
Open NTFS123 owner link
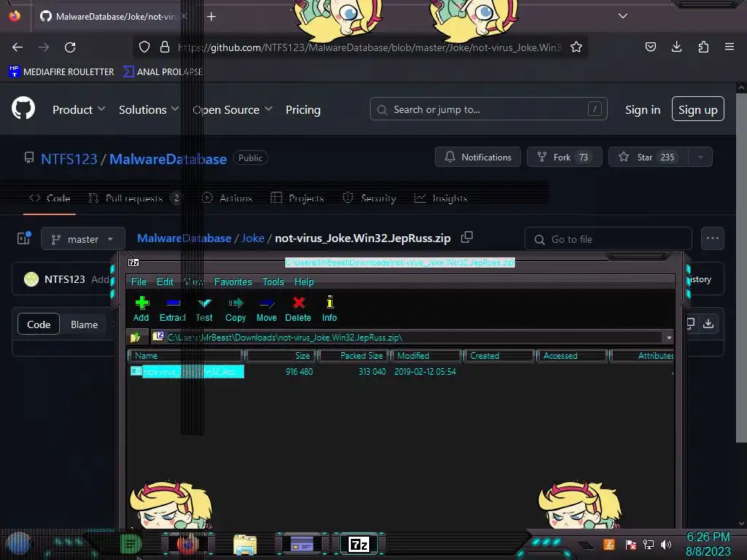69,158
